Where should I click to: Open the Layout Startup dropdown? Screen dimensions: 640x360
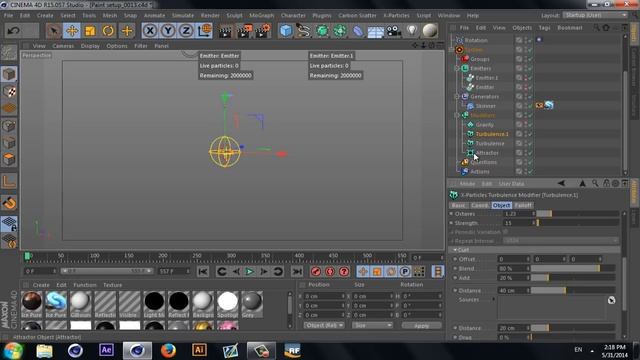tap(595, 15)
